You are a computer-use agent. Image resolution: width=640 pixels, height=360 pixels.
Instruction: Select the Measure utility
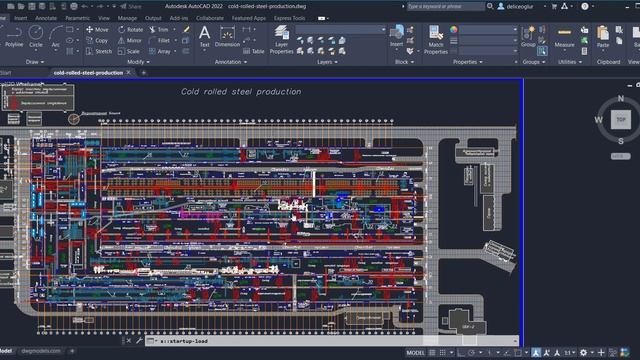point(564,37)
